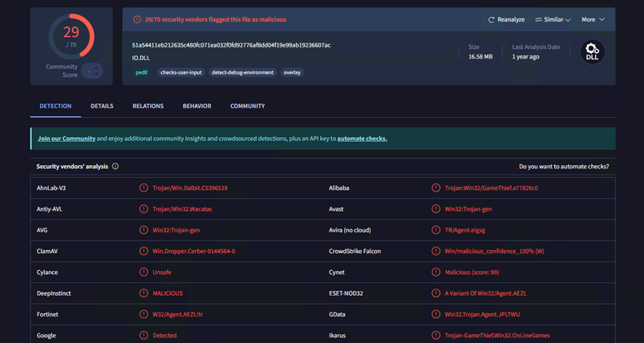This screenshot has width=644, height=343.
Task: Click the ESET-NOD32 warning icon
Action: 435,293
